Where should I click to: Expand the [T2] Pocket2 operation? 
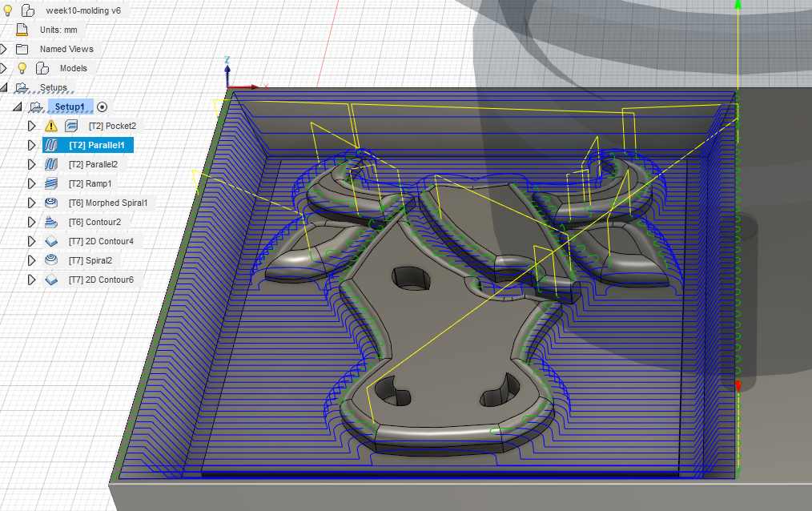tap(31, 126)
